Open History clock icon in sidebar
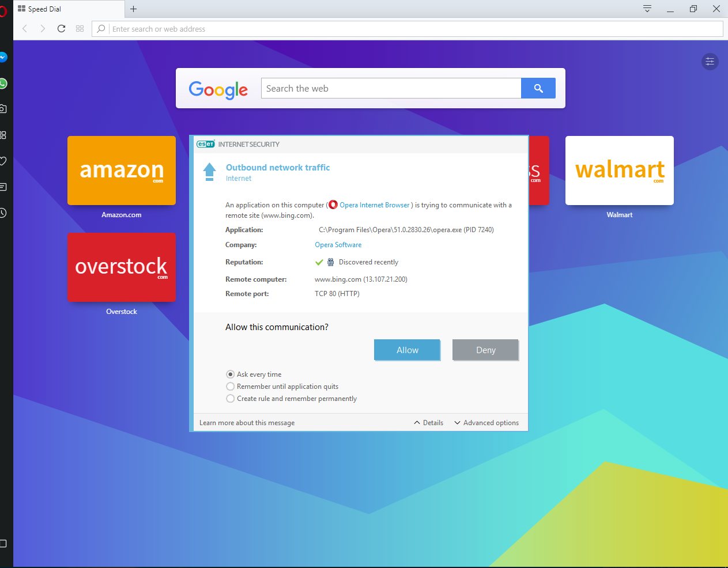Image resolution: width=728 pixels, height=568 pixels. [3, 213]
